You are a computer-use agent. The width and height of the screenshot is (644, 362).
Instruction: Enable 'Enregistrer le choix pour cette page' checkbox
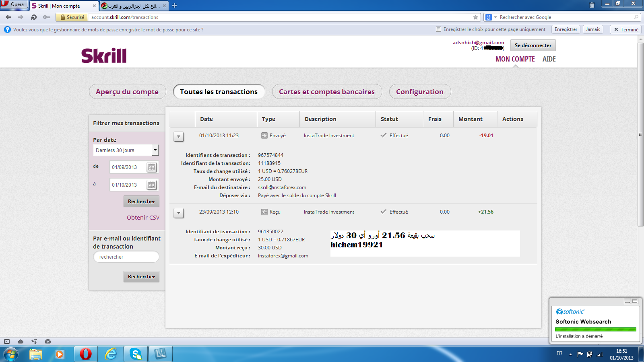(439, 29)
